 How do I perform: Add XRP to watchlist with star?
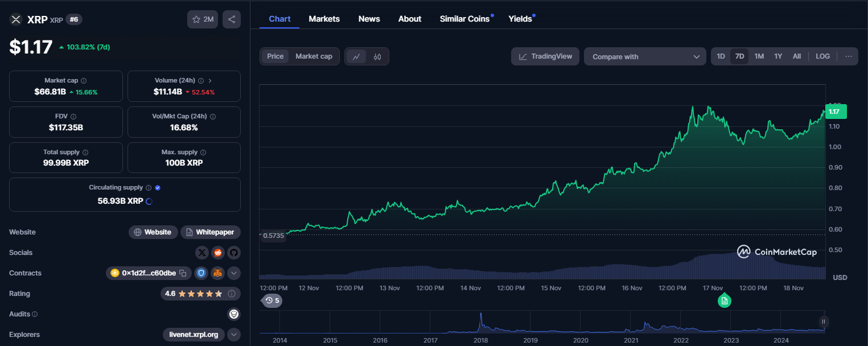[203, 19]
